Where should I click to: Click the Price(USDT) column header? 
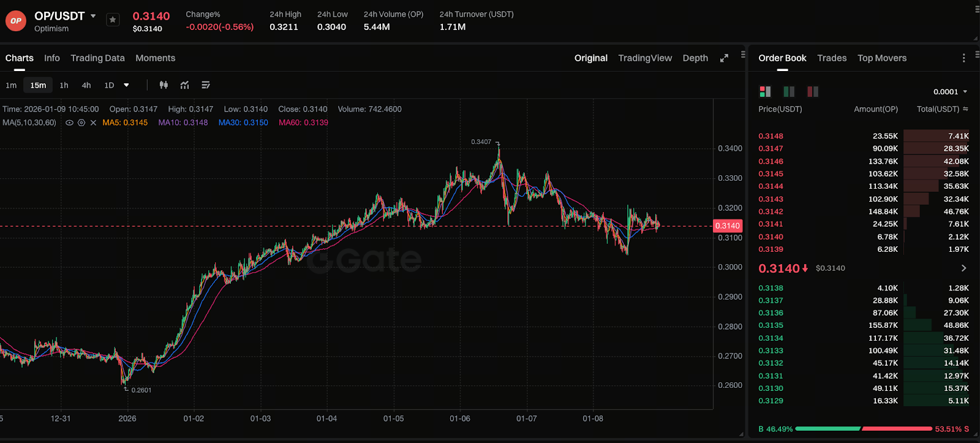tap(780, 109)
